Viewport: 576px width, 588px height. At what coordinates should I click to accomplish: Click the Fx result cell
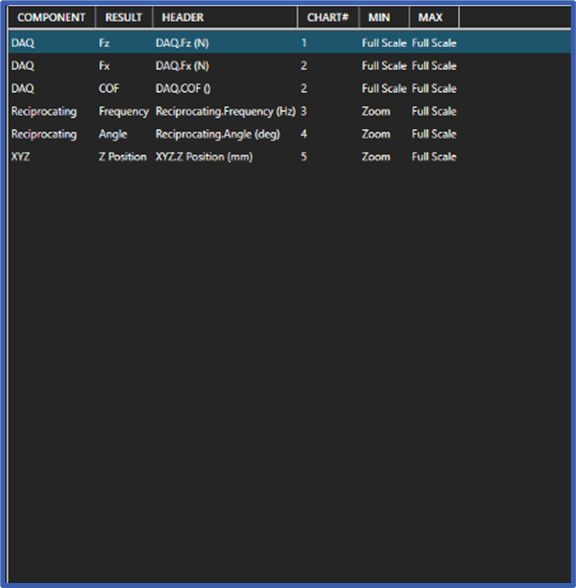[x=104, y=66]
